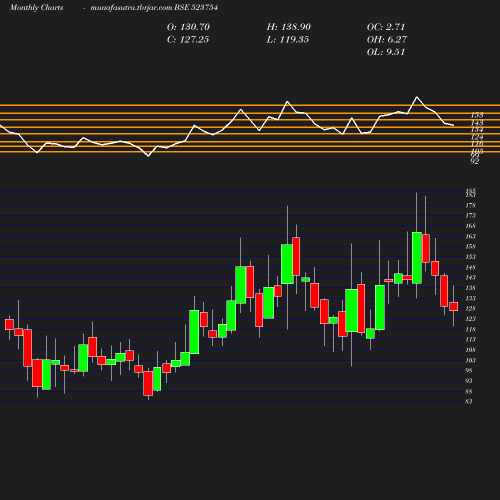
Task: Click the 'OC: 2.71' reading
Action: [x=386, y=27]
